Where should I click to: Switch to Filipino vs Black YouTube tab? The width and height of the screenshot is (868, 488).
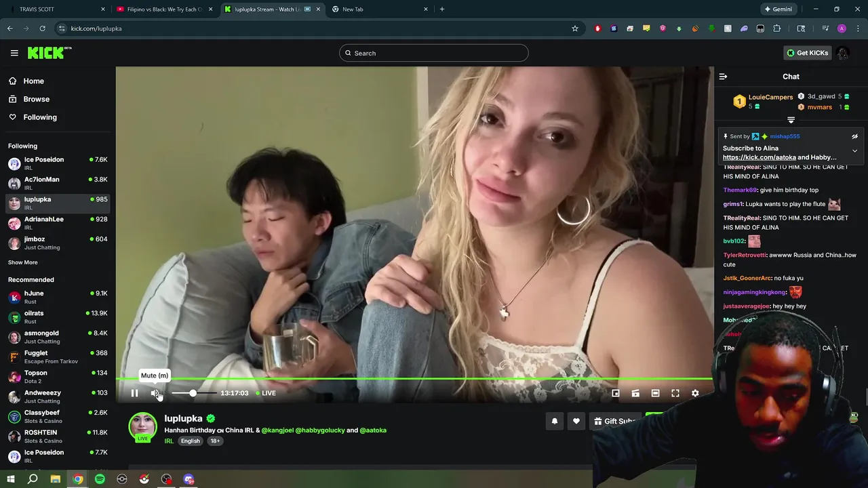(x=165, y=9)
